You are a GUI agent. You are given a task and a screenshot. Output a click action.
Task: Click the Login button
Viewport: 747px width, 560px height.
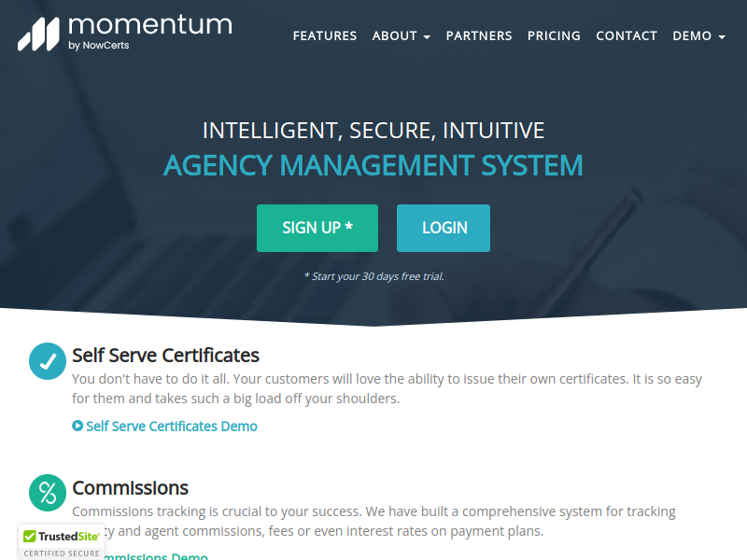click(x=444, y=228)
